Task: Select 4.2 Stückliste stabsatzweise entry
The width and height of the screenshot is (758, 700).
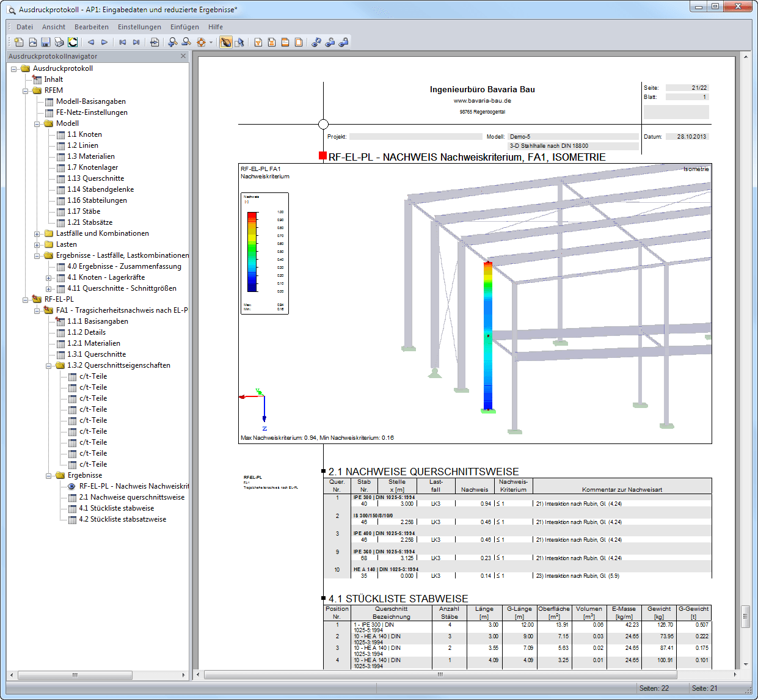Action: [x=122, y=519]
